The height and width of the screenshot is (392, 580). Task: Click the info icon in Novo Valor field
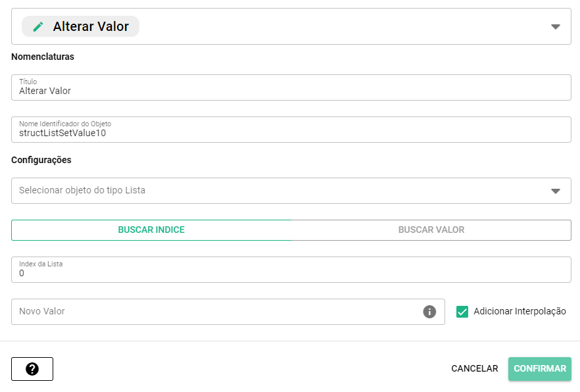[429, 312]
